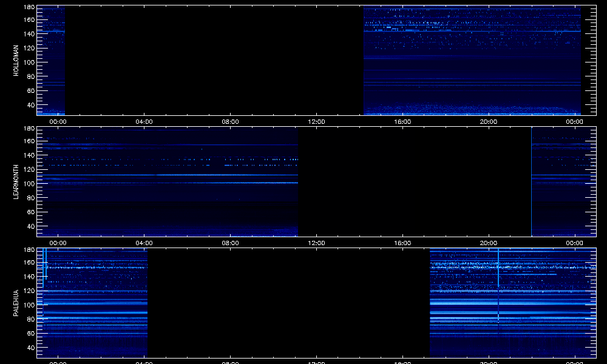Image resolution: width=607 pixels, height=364 pixels.
Task: Select 08:00 time label under LEARMONTH panel
Action: point(230,243)
